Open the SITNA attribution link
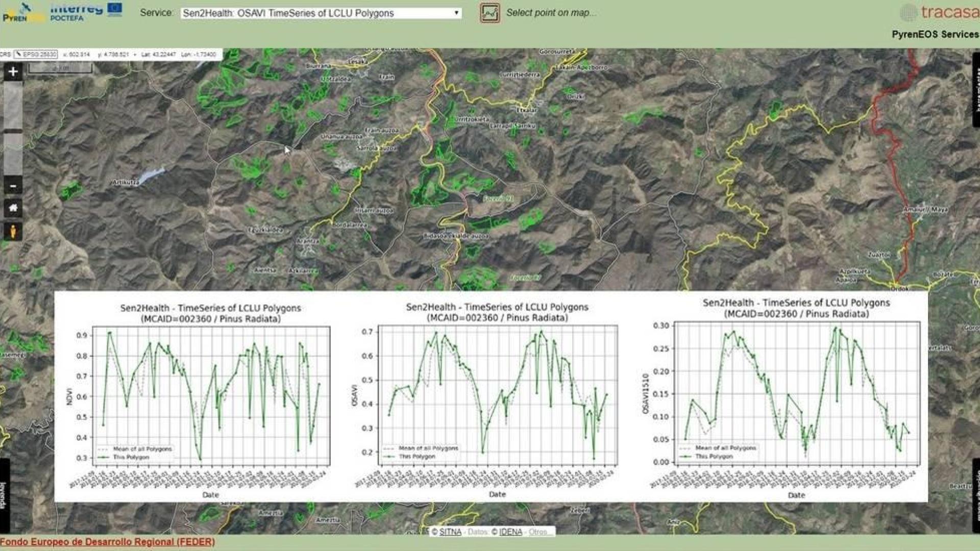 [x=450, y=532]
